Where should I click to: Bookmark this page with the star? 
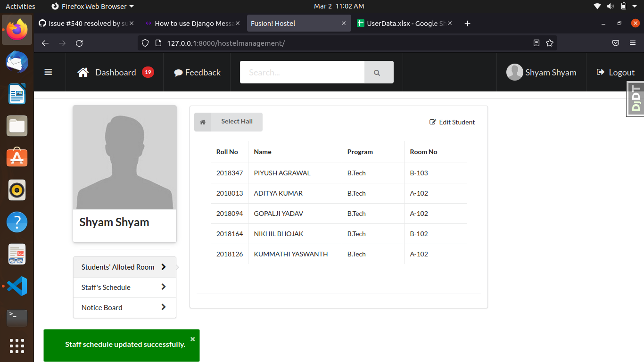(x=549, y=43)
